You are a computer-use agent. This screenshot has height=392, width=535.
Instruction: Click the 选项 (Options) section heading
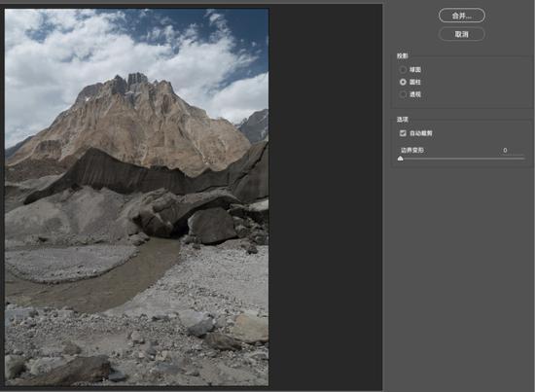(x=403, y=120)
